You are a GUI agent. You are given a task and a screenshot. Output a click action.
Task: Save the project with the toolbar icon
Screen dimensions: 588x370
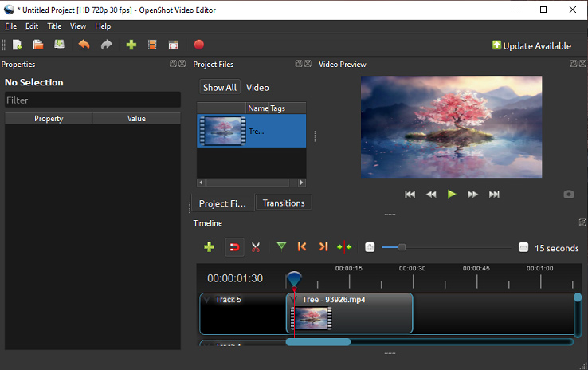[59, 45]
